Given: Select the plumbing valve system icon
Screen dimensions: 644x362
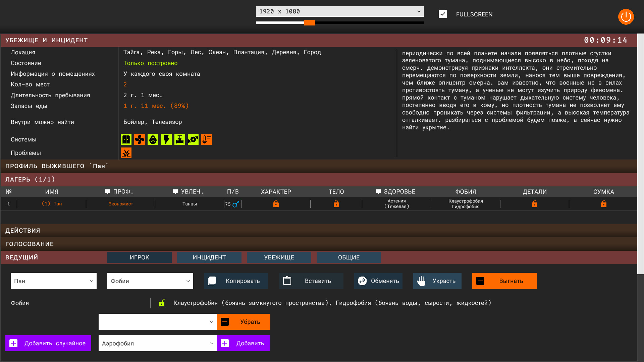Looking at the screenshot, I should [179, 139].
